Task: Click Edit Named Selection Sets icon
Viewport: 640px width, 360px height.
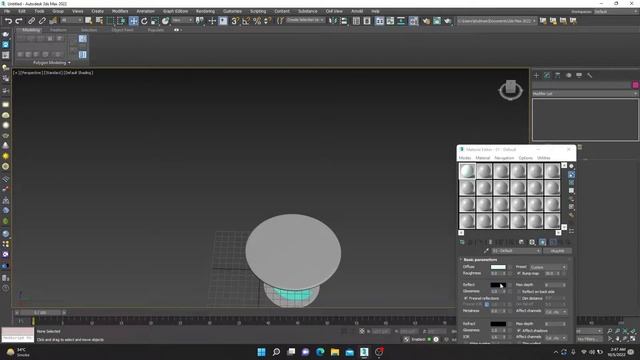Action: pos(280,21)
